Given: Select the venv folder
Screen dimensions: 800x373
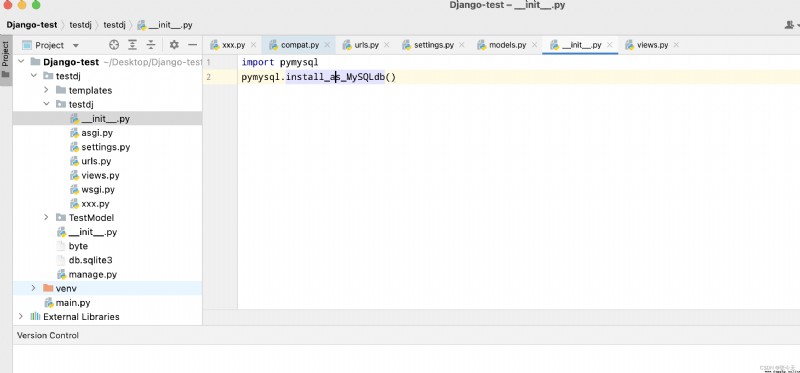Looking at the screenshot, I should click(66, 288).
